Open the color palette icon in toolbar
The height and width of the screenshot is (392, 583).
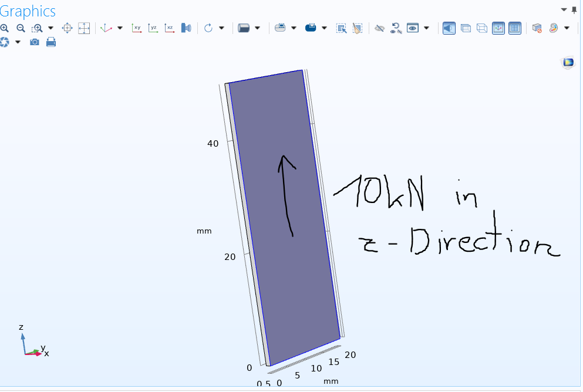(553, 28)
